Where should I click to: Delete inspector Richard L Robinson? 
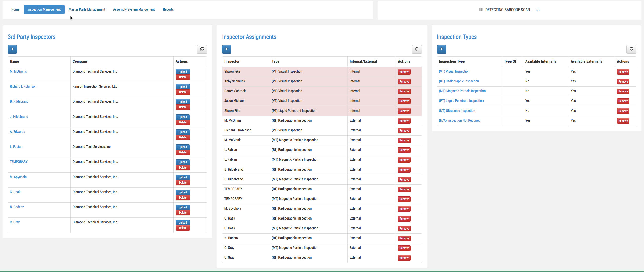[x=183, y=92]
